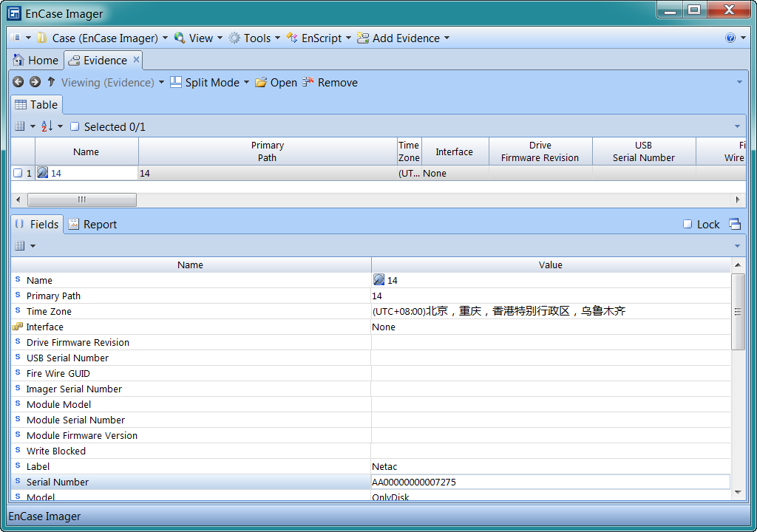757x532 pixels.
Task: Open the Fields pane column options icon
Action: 20,246
